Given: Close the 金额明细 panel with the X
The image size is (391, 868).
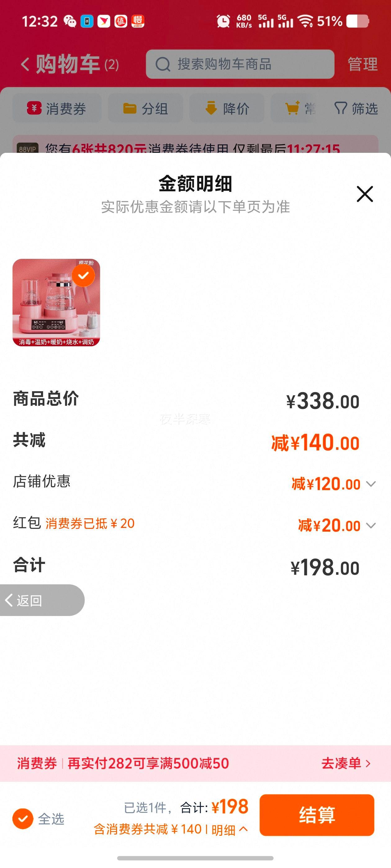Looking at the screenshot, I should pos(365,194).
